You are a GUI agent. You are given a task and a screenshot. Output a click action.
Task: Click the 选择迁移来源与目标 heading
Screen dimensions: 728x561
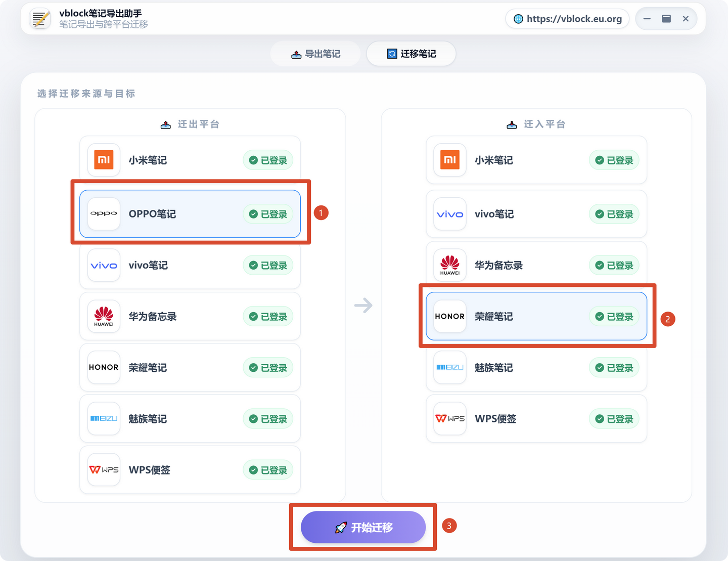coord(86,94)
